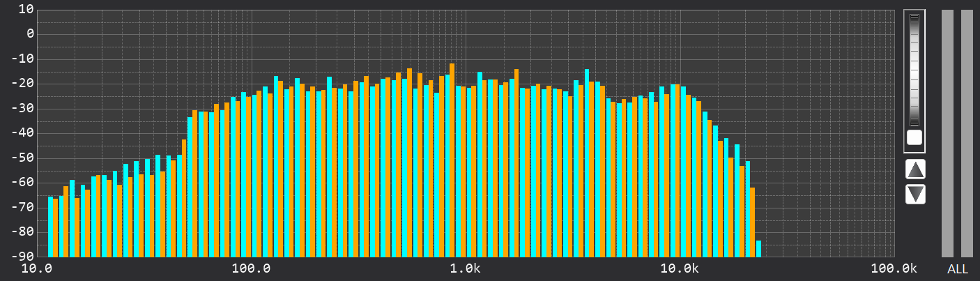Click the first orange bar at far left
This screenshot has height=281, width=980.
[56, 228]
